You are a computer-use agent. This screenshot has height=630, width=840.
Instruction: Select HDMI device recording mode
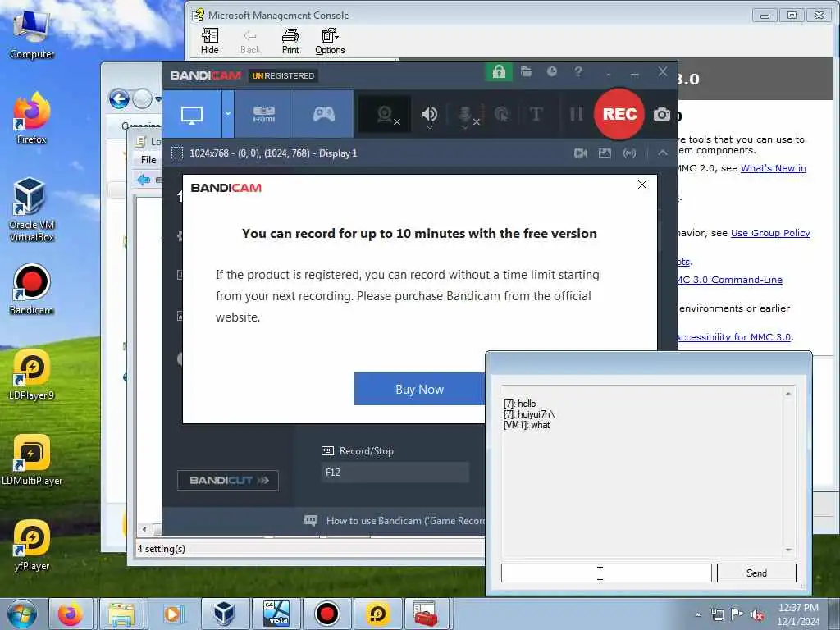(264, 114)
